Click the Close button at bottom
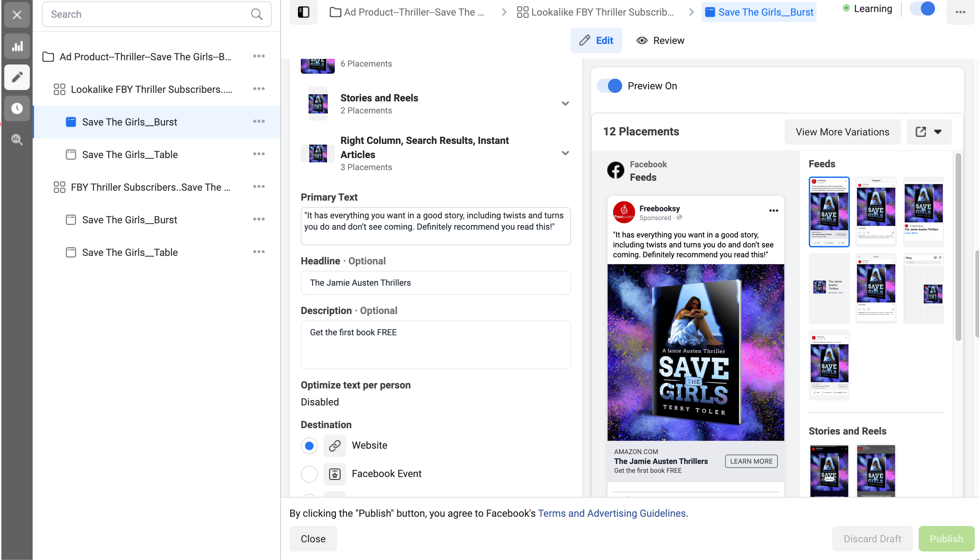The height and width of the screenshot is (560, 979). point(313,539)
